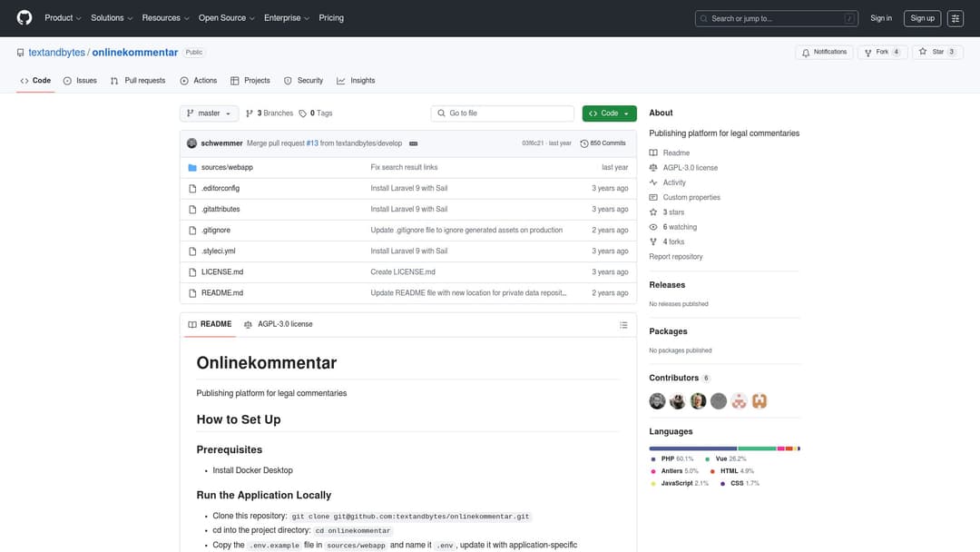Click the file icon next to .gitattributes
Image resolution: width=980 pixels, height=552 pixels.
click(x=192, y=210)
